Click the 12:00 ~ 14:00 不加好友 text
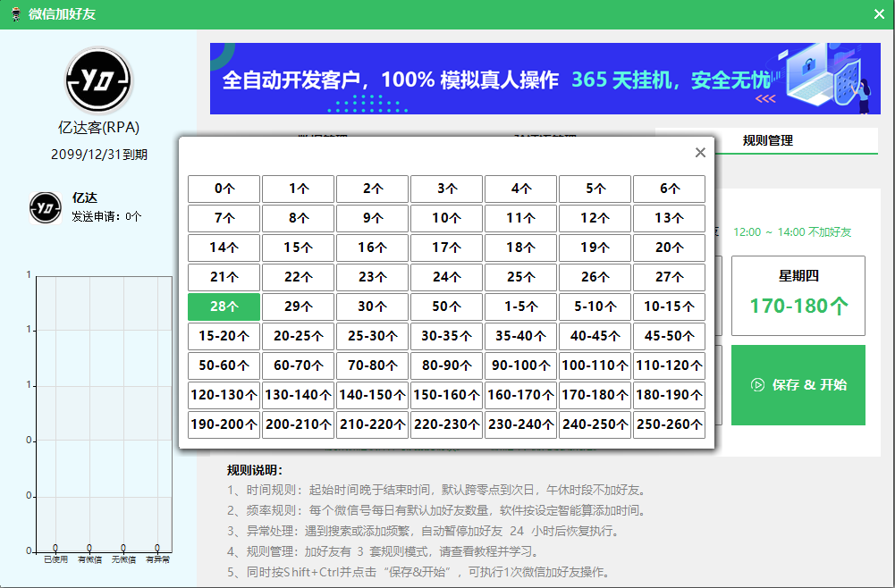This screenshot has width=895, height=588. pyautogui.click(x=792, y=232)
